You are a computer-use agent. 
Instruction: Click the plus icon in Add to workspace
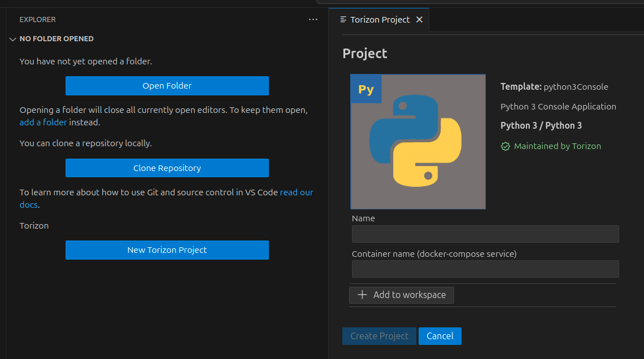pyautogui.click(x=363, y=295)
